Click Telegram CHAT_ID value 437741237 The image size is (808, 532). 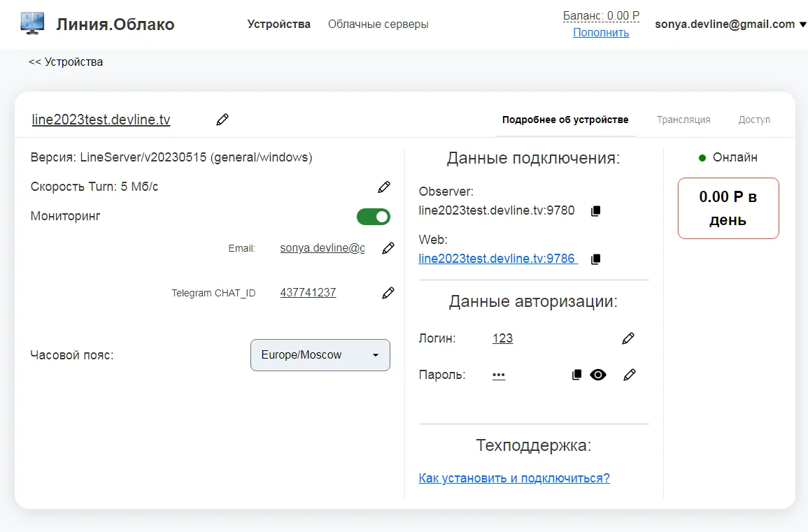308,292
